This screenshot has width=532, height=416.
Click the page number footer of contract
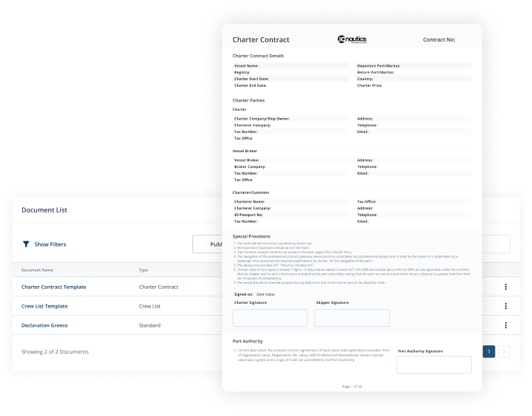[352, 386]
